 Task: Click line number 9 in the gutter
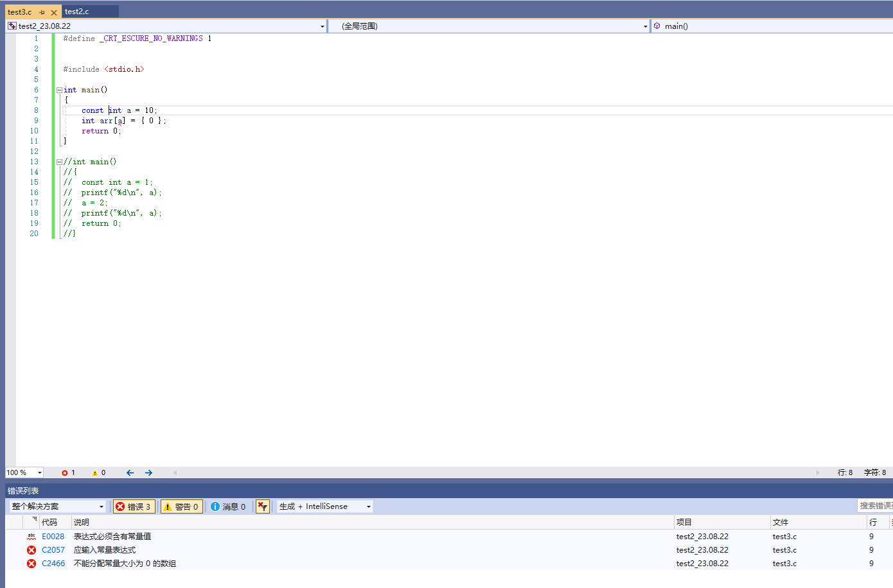tap(36, 121)
